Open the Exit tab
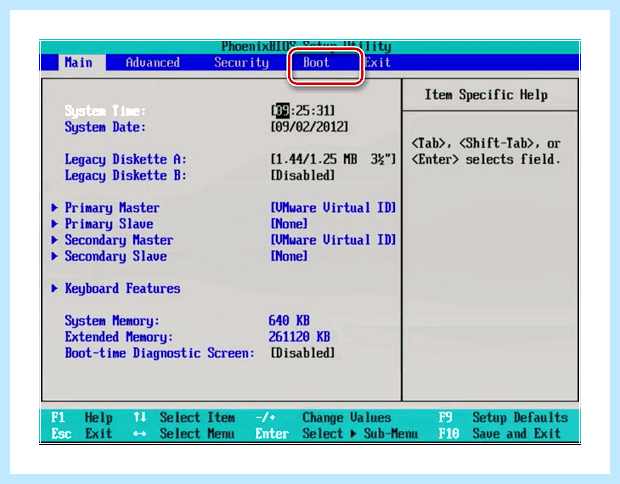This screenshot has width=620, height=484. tap(378, 62)
